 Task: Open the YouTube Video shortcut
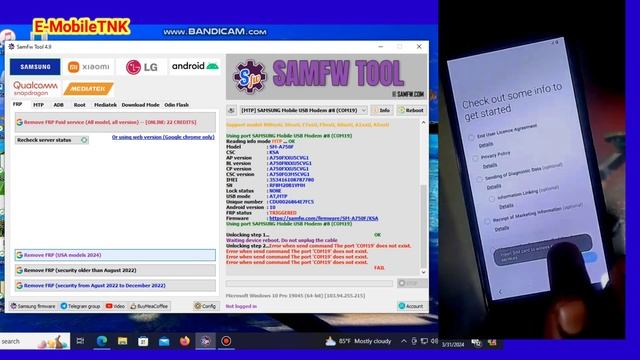(x=116, y=306)
